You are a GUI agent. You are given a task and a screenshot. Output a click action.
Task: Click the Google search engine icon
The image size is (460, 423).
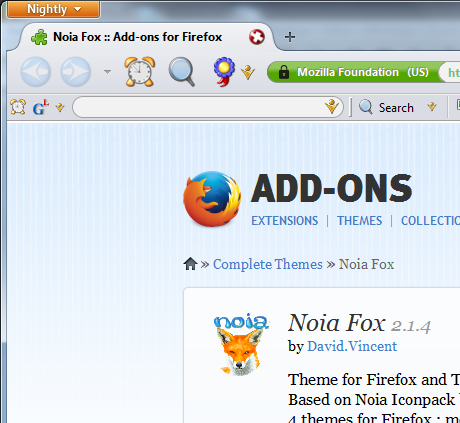tap(41, 108)
